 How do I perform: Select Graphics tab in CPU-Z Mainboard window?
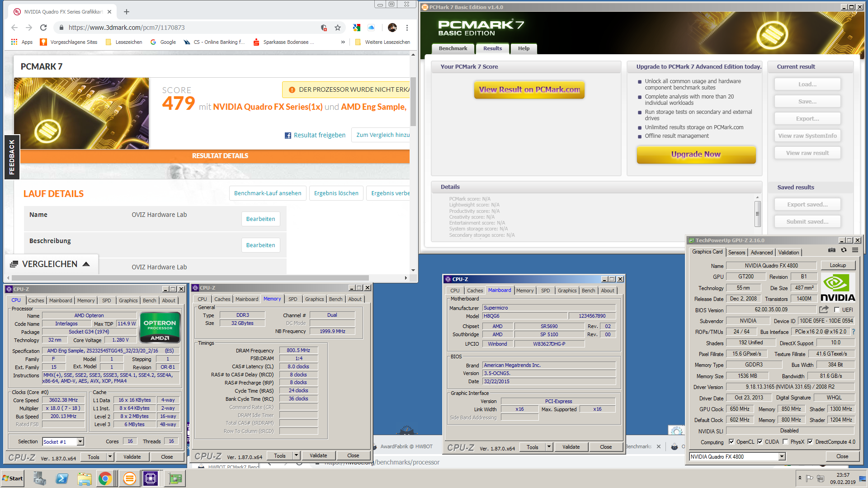pos(567,291)
